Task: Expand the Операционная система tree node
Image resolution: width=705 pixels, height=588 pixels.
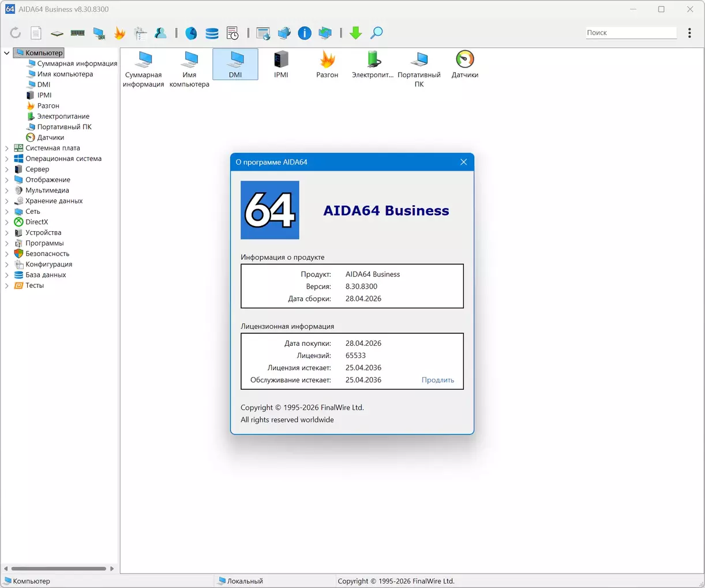Action: pos(7,159)
